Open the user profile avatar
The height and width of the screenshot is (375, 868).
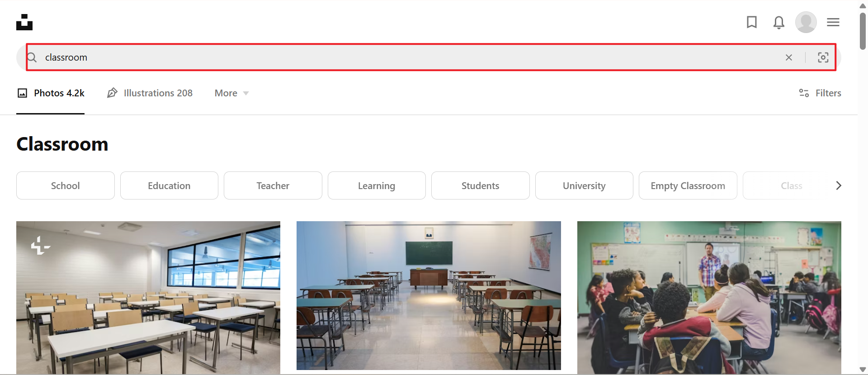click(806, 22)
